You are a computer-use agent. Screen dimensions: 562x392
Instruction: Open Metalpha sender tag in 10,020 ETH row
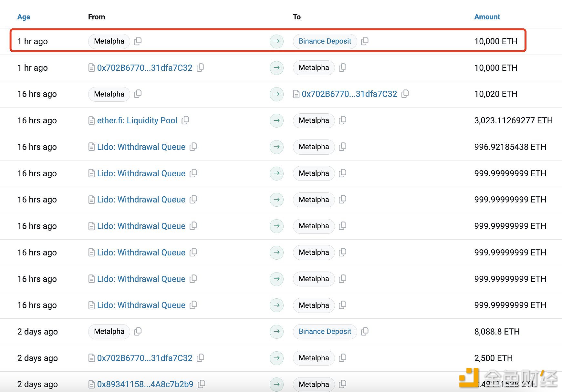(x=109, y=94)
